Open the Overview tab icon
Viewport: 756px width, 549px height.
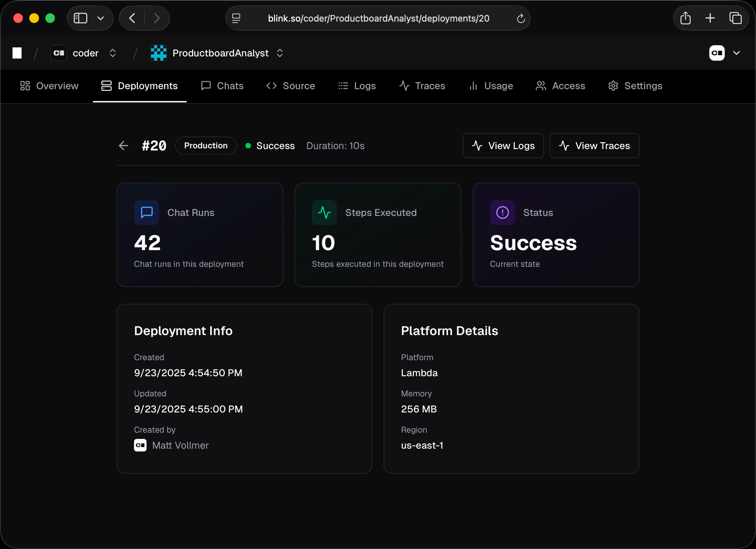click(24, 86)
